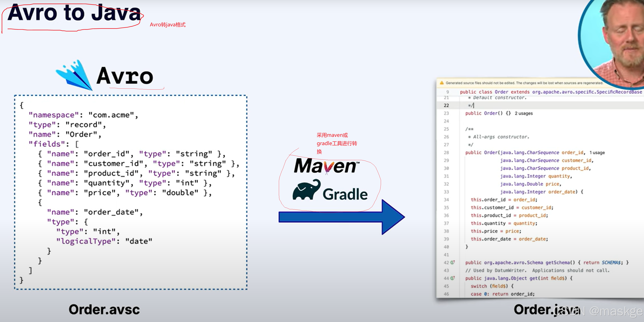Click the "case 0: return order_id;" line
Screen dimensions: 644x322
[503, 294]
